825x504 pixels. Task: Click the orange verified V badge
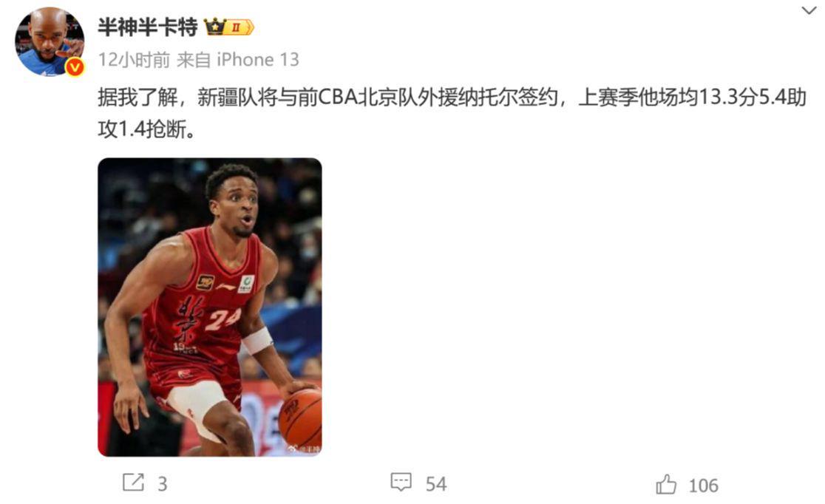(x=75, y=67)
